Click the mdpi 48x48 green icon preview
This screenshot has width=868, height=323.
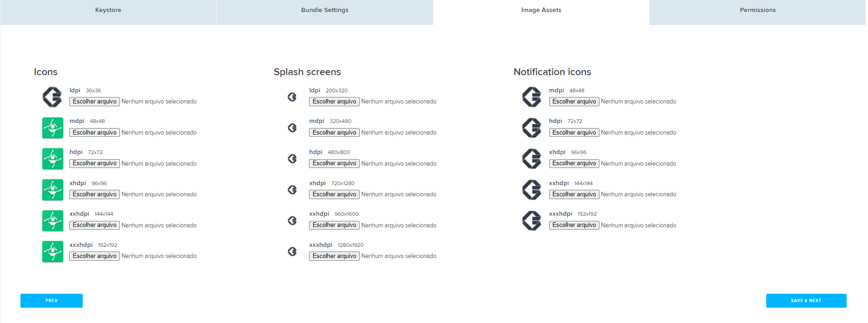tap(53, 128)
